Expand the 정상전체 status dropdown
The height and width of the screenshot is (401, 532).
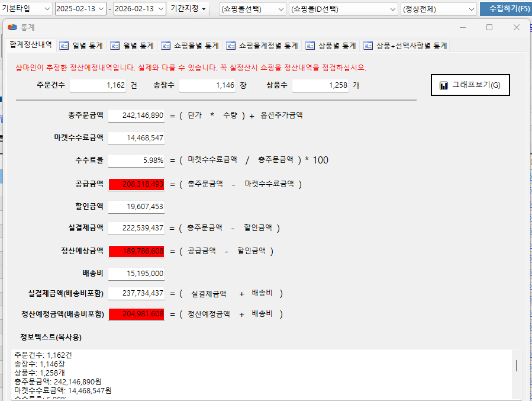tap(471, 9)
